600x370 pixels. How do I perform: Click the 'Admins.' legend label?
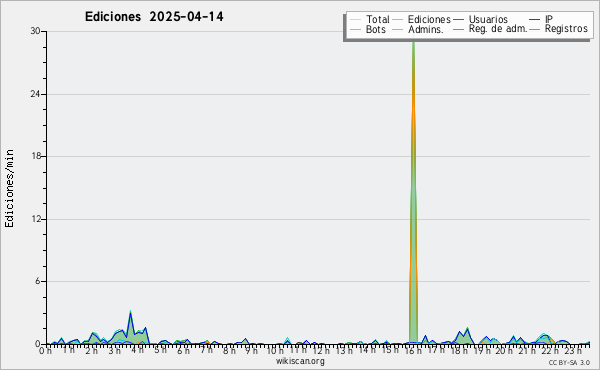tap(426, 29)
